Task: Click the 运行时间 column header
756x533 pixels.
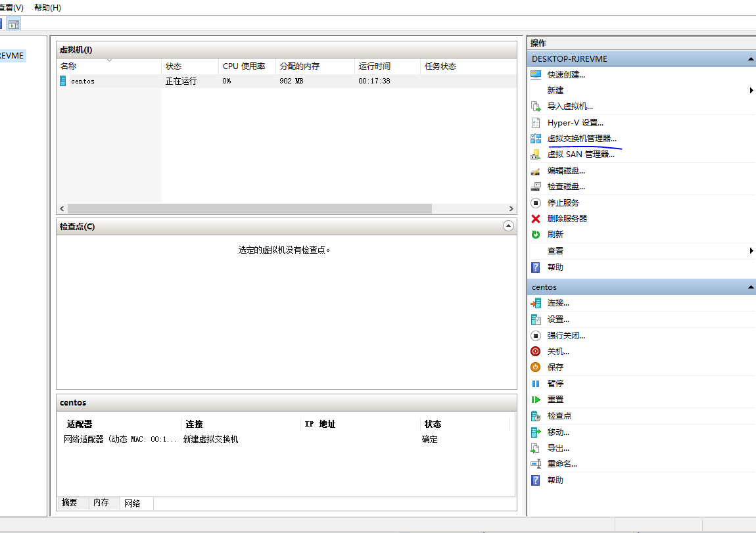Action: coord(388,66)
